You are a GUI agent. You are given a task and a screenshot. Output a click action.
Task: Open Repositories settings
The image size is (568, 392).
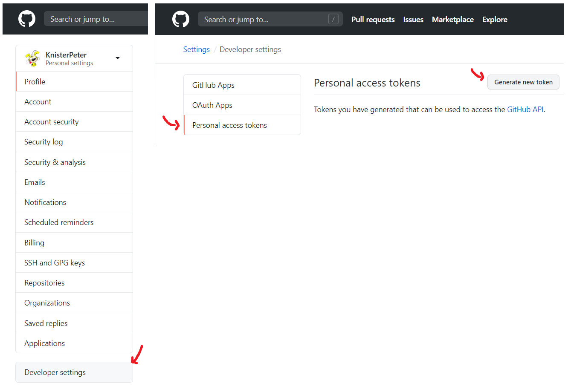[x=74, y=282]
